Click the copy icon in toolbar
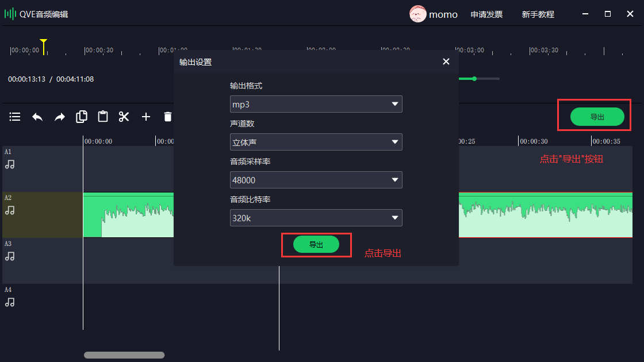This screenshot has height=362, width=644. pos(82,117)
